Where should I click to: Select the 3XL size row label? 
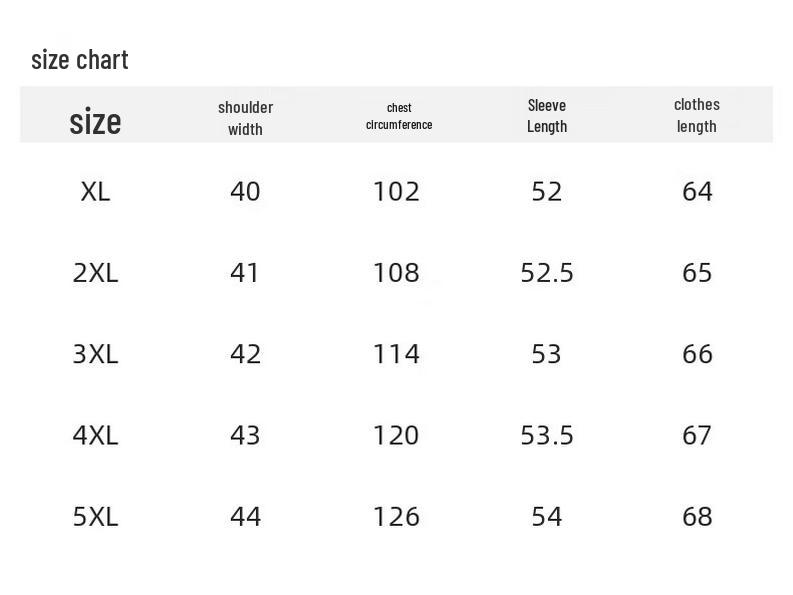pos(95,354)
